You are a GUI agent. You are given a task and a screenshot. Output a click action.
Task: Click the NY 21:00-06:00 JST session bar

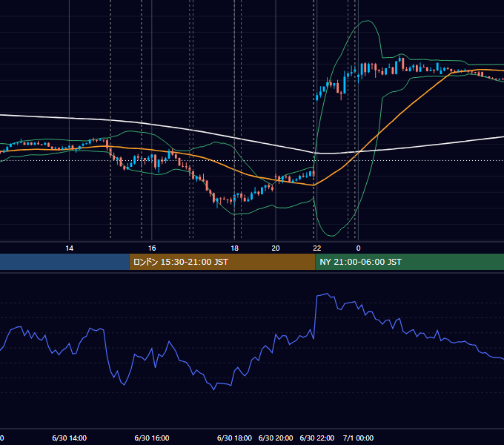coord(409,262)
